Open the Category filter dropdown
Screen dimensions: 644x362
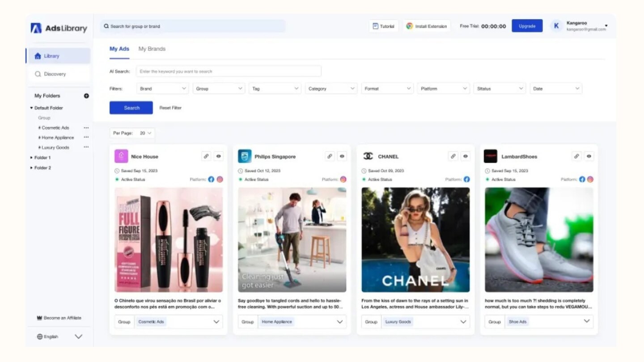point(331,88)
